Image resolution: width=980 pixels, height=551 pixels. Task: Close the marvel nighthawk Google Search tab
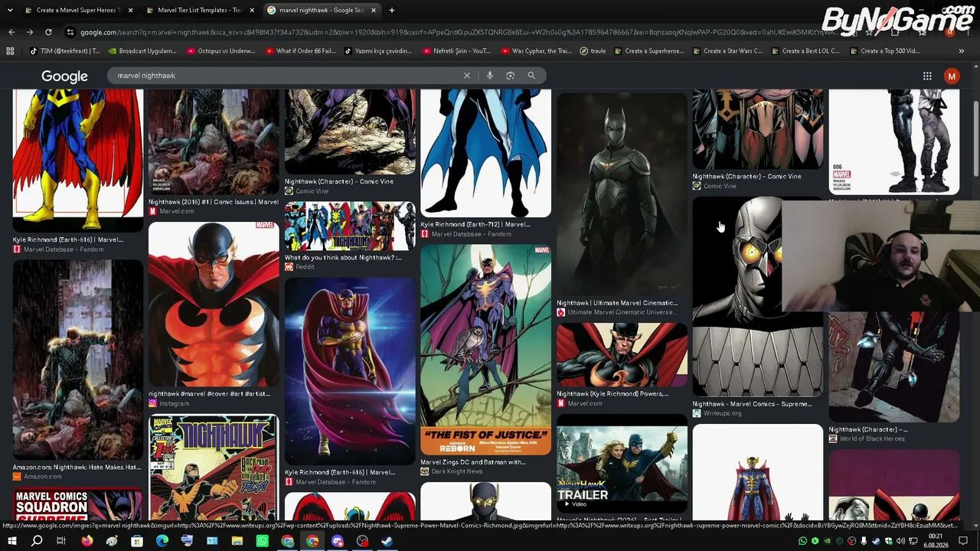point(374,10)
